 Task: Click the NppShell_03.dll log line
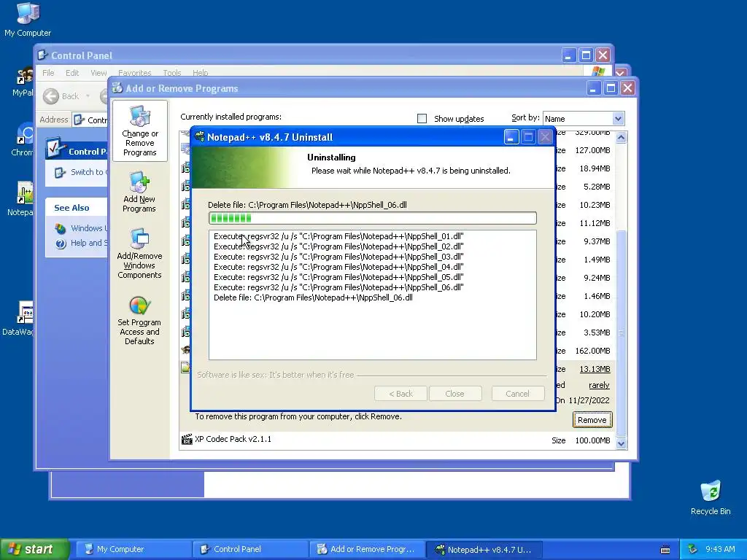click(338, 257)
